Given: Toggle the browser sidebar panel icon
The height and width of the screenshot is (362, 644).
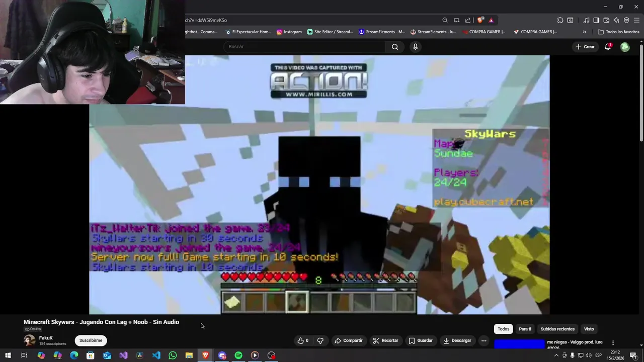Looking at the screenshot, I should click(596, 20).
